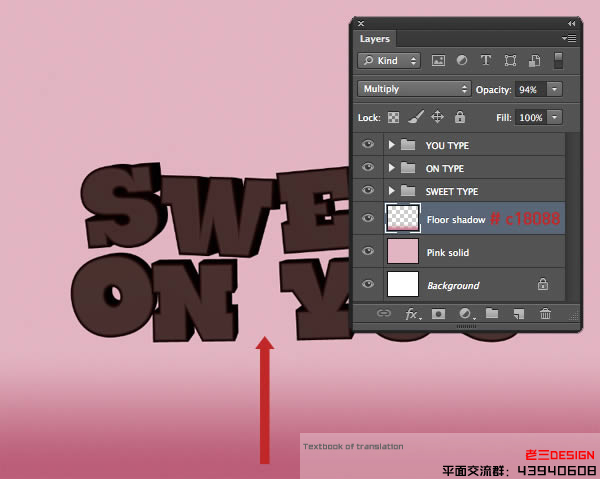Lock image pixels brush icon
The width and height of the screenshot is (600, 479).
[416, 117]
